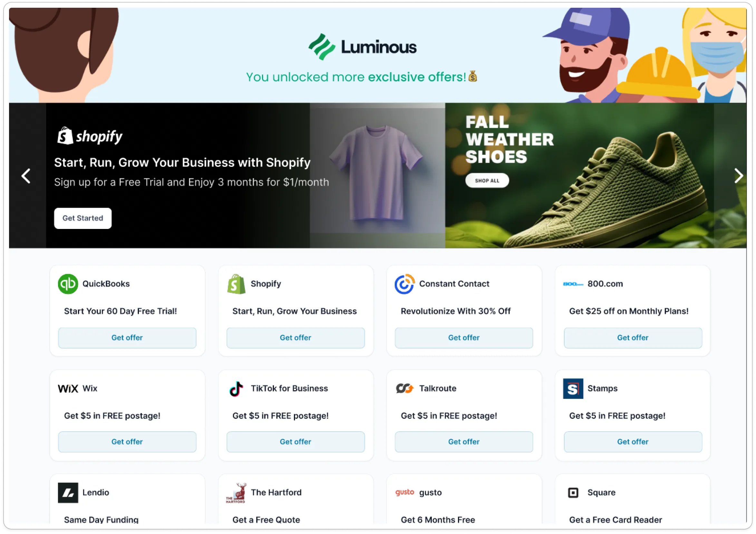Get the 800.com offer

pos(633,338)
